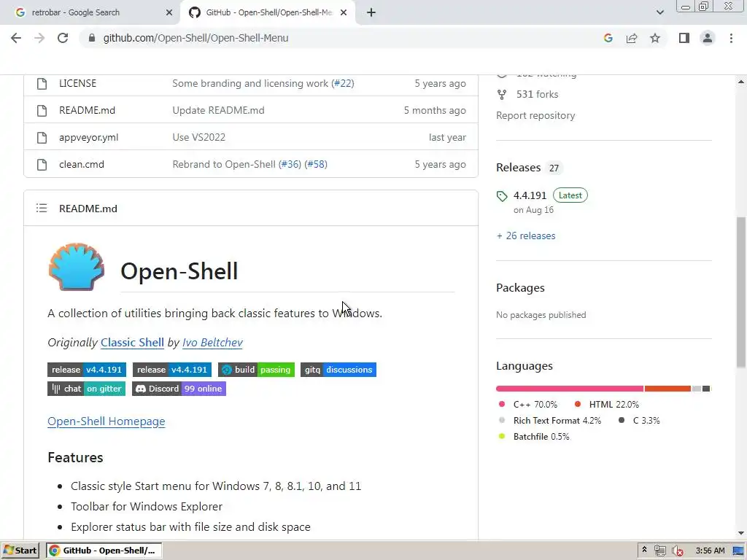The height and width of the screenshot is (560, 747).
Task: Open the Open-Shell Homepage link
Action: [107, 421]
